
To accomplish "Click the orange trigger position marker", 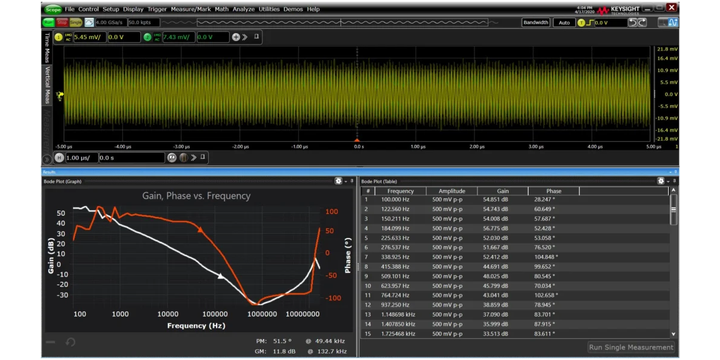I will [x=357, y=140].
